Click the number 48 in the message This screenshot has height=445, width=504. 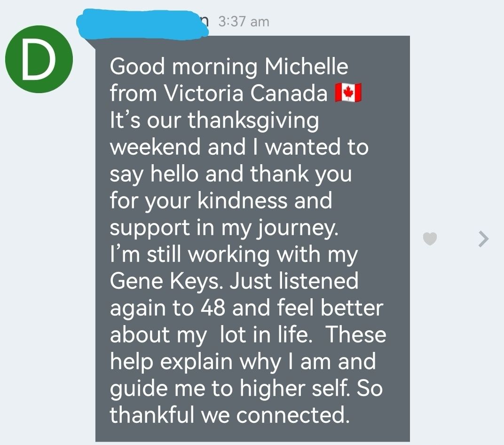tap(213, 308)
